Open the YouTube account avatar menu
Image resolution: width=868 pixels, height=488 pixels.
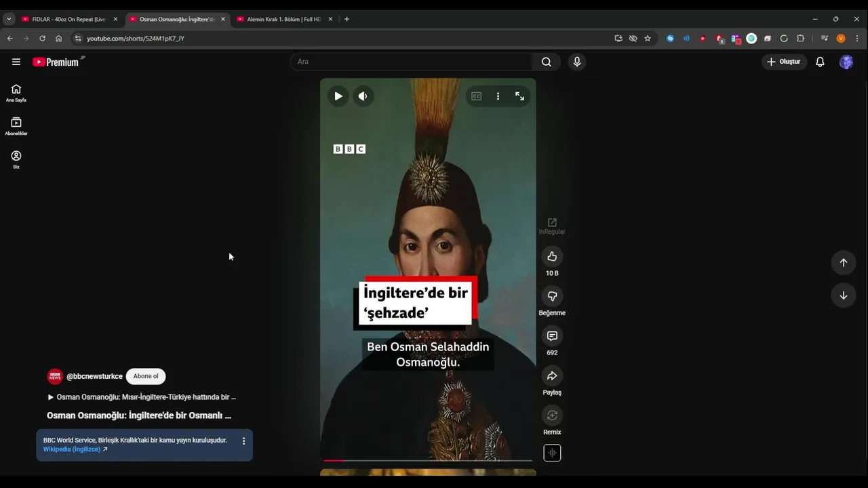[846, 62]
